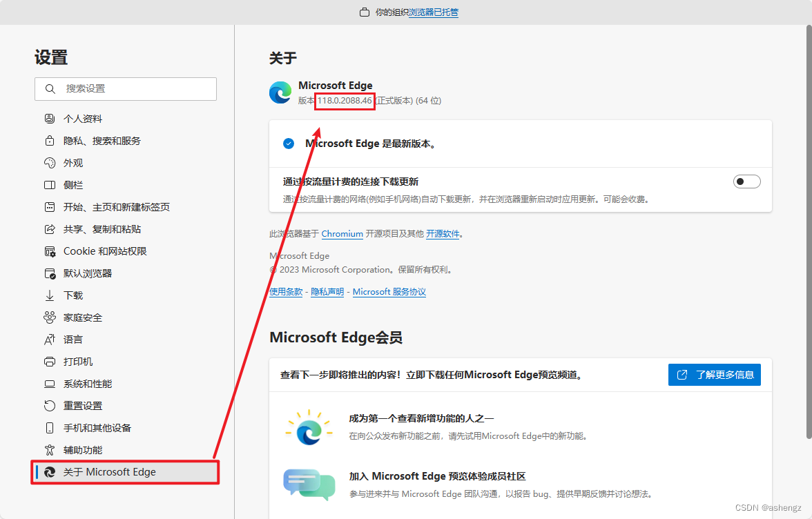Select 关于 Microsoft Edge menu item
The image size is (812, 519).
click(126, 472)
